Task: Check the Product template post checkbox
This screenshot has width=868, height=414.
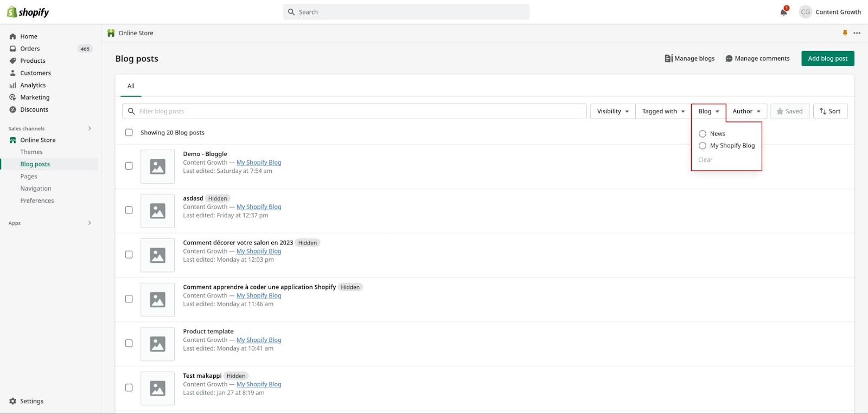Action: (129, 344)
